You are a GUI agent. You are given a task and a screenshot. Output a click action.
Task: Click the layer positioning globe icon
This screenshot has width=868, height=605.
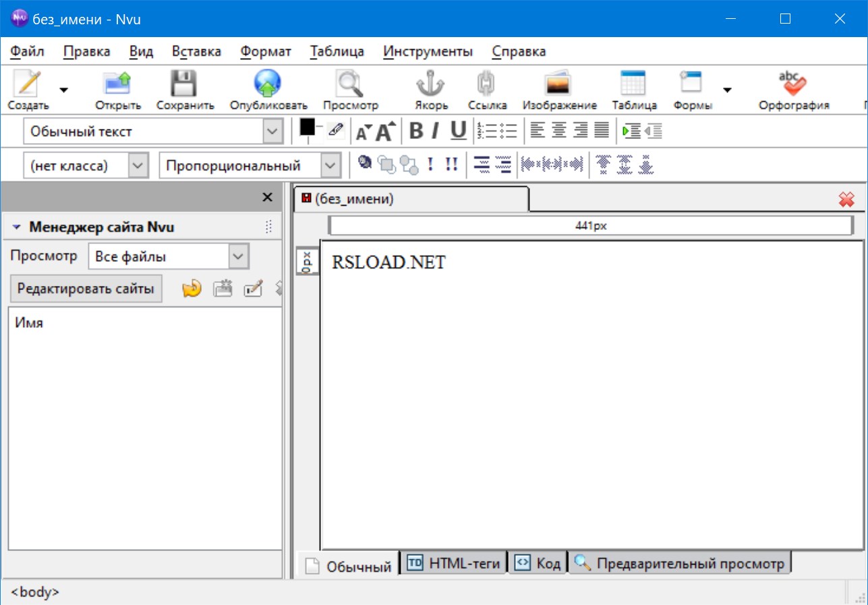click(x=365, y=163)
